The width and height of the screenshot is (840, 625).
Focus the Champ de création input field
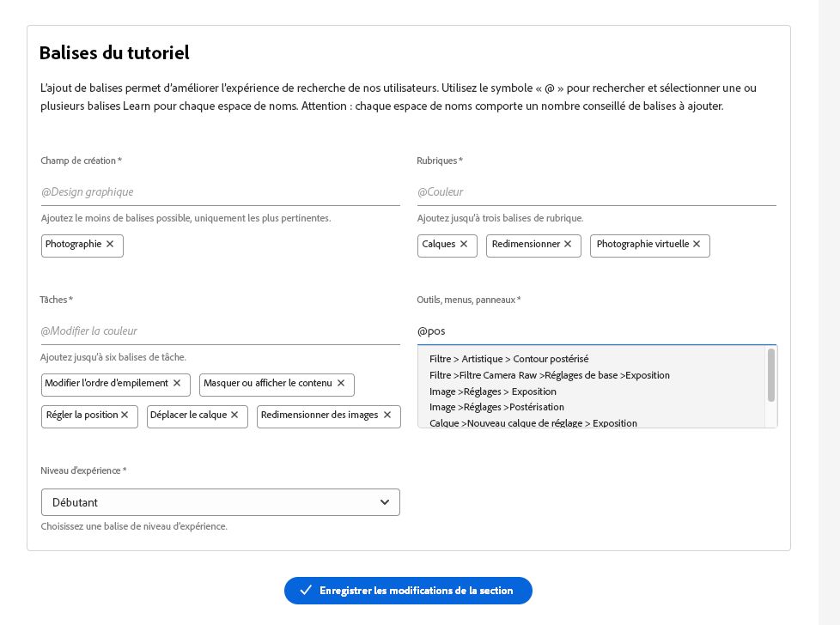tap(220, 192)
